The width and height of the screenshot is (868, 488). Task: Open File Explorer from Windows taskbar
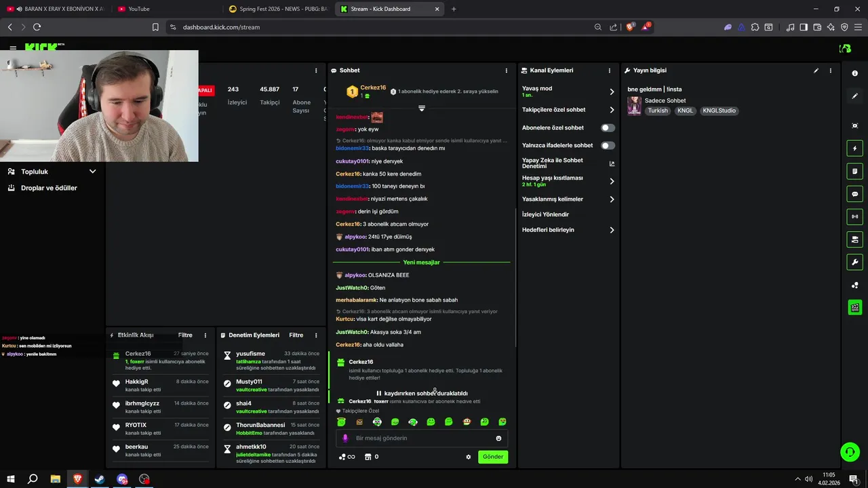coord(55,479)
